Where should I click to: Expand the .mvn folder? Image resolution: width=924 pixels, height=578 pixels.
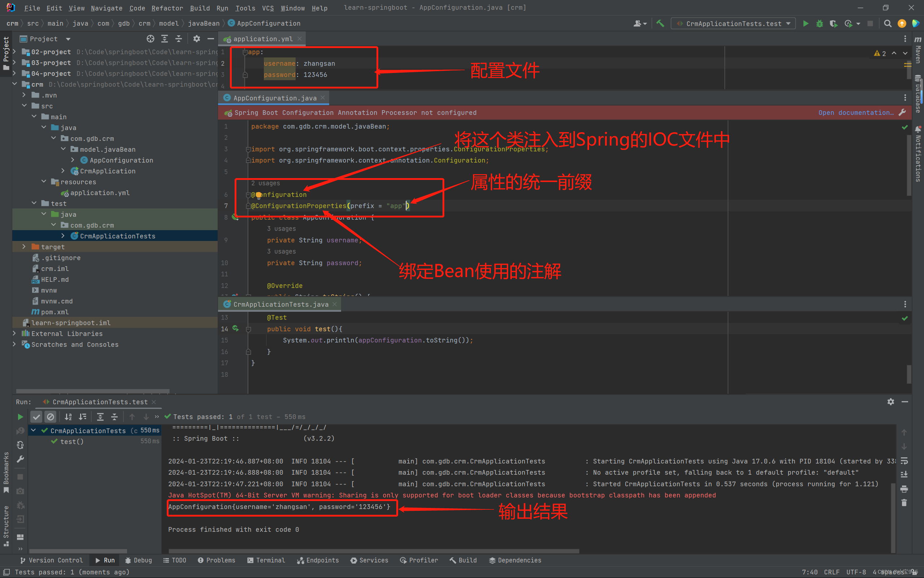click(x=24, y=95)
